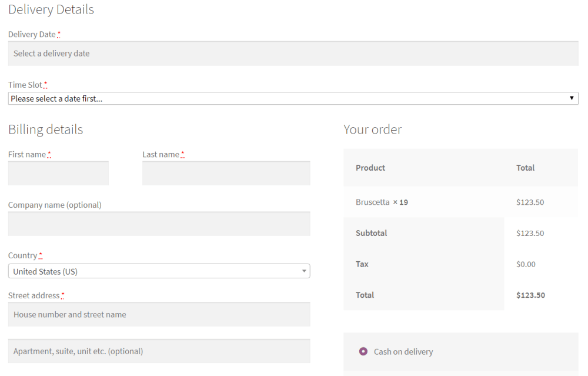588x376 pixels.
Task: Focus the Last name field
Action: click(x=226, y=174)
